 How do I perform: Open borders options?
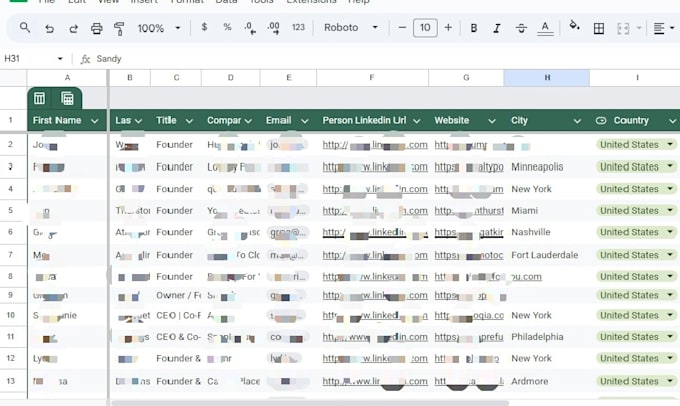[598, 29]
